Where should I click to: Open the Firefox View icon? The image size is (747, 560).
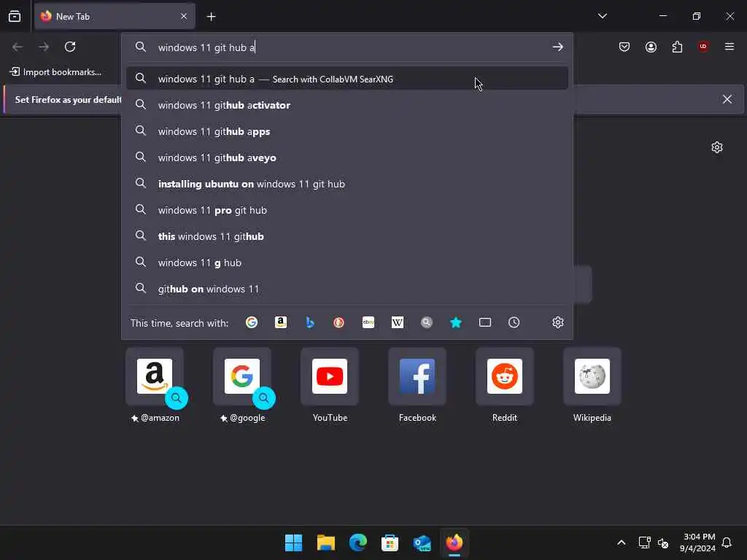pyautogui.click(x=15, y=16)
